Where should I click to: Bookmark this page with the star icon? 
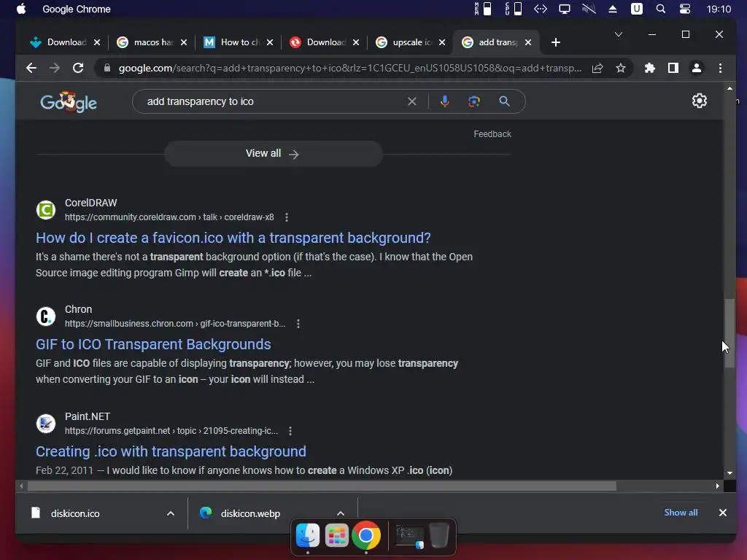(621, 68)
